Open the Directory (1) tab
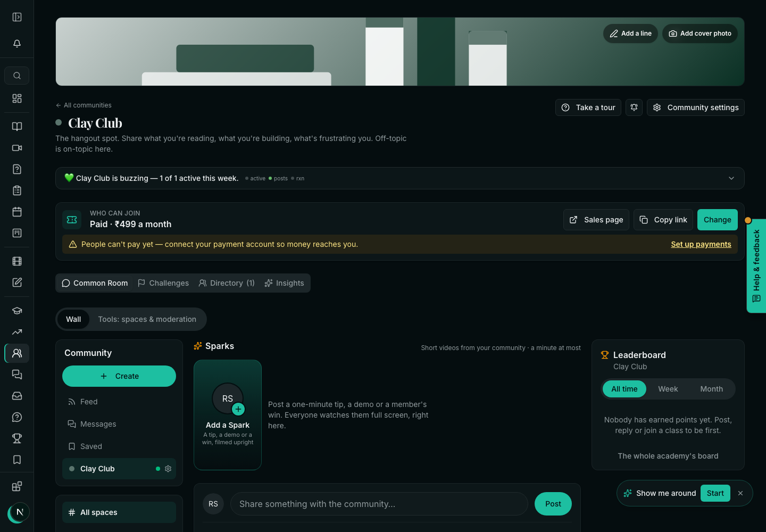 (227, 283)
